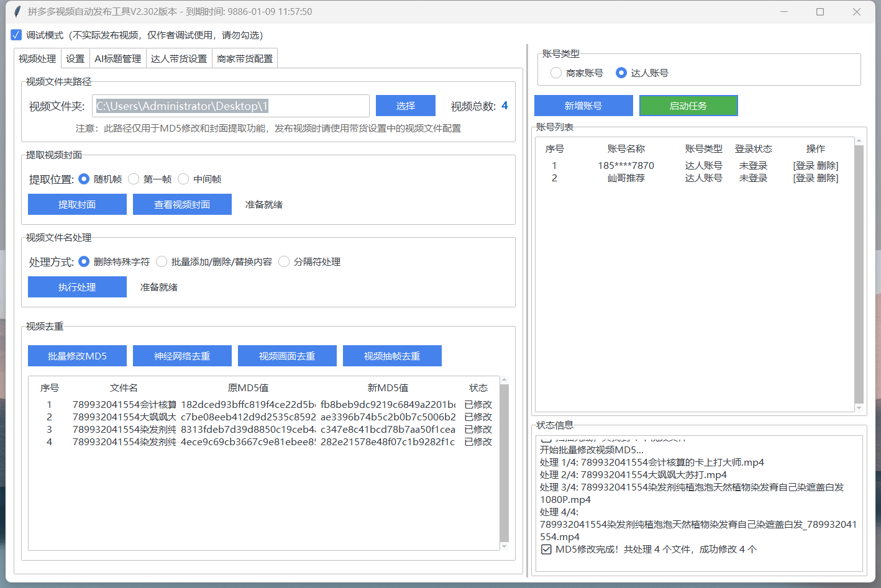This screenshot has width=881, height=588.
Task: Click the 账号列表 scroll-down arrow
Action: point(859,408)
